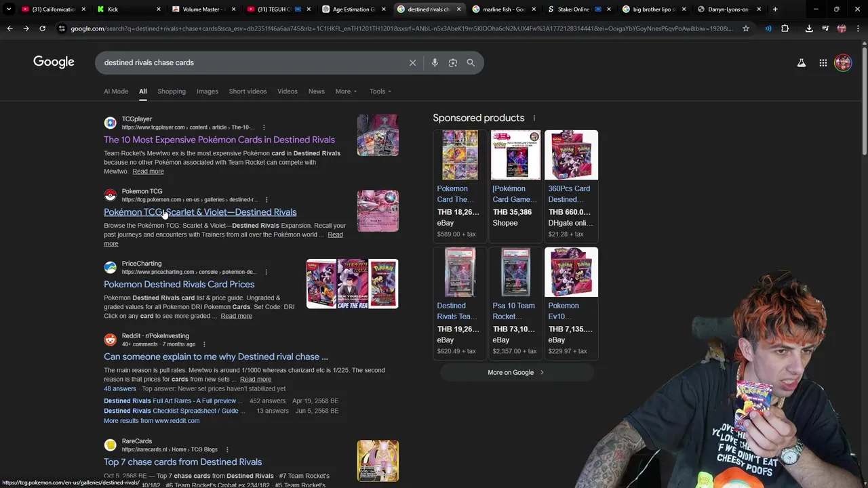
Task: Go back to the previous page
Action: [9, 28]
